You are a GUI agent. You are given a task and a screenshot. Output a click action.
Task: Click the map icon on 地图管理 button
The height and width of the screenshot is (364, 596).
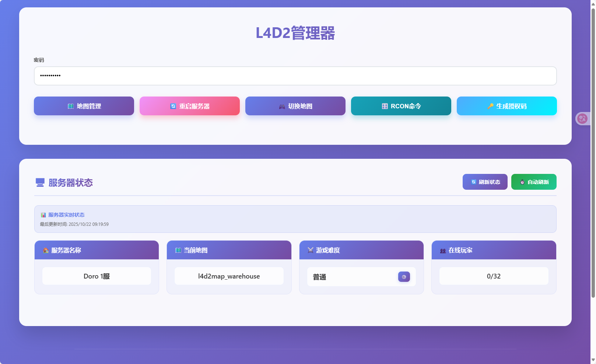(71, 106)
